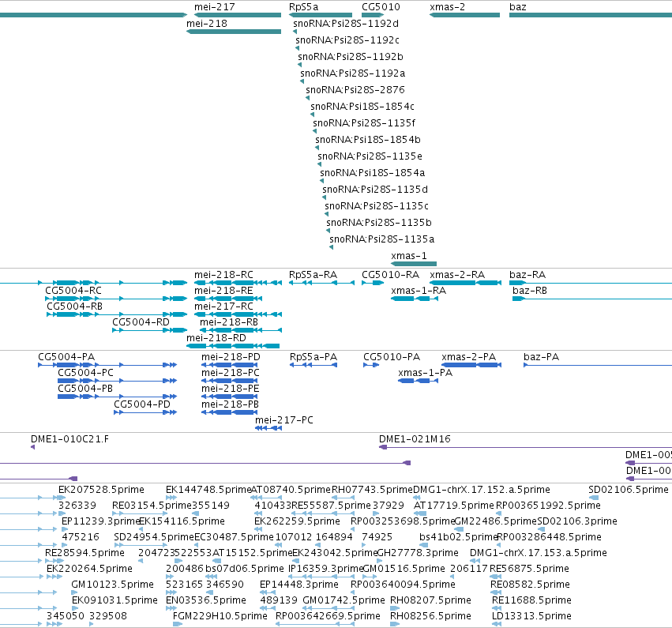Select snoRNA:Psi28S-1135e feature

point(319,164)
